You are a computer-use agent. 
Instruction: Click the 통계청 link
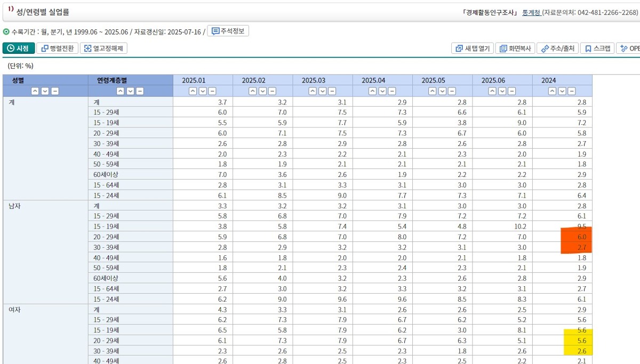pos(532,12)
